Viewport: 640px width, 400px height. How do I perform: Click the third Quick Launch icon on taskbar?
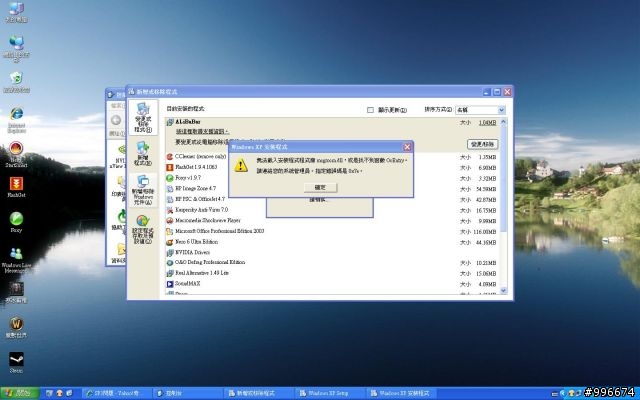pyautogui.click(x=69, y=393)
